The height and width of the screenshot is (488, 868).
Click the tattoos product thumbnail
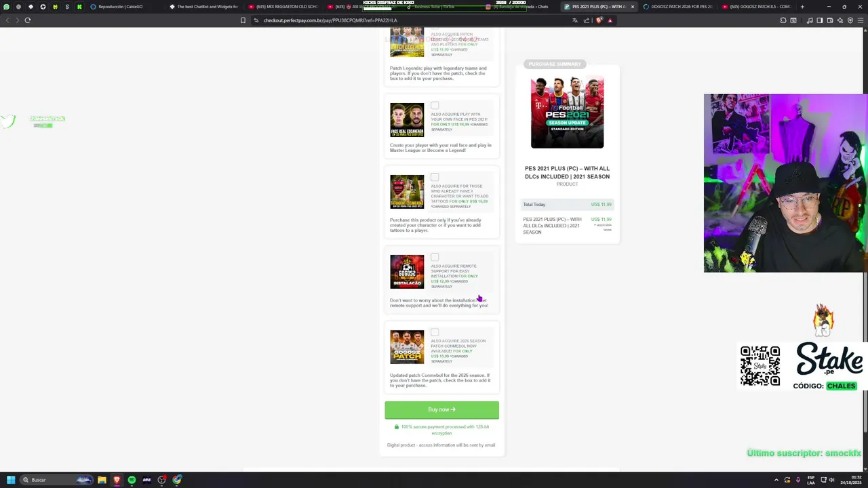tap(407, 192)
